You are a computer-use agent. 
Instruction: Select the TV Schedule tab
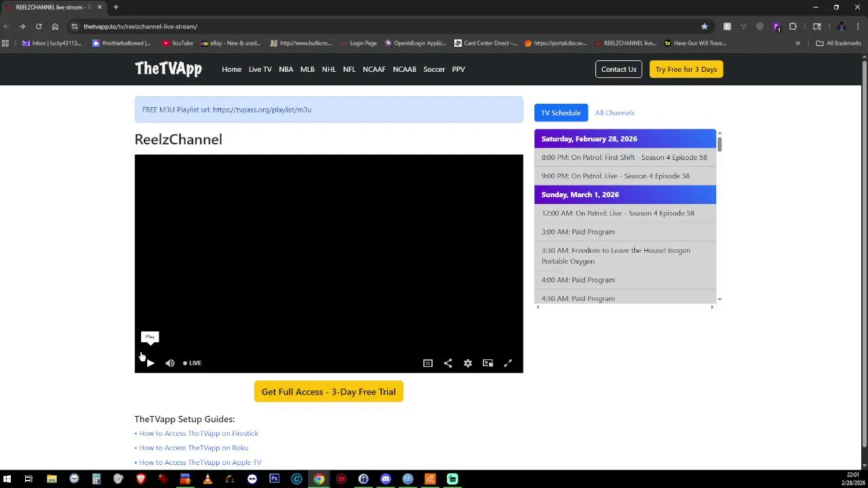click(561, 113)
